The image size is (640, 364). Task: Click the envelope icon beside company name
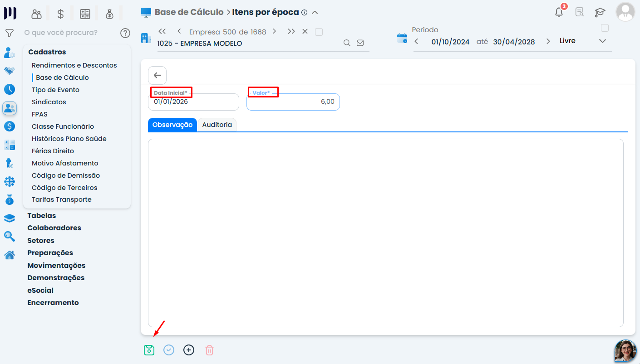click(x=360, y=43)
